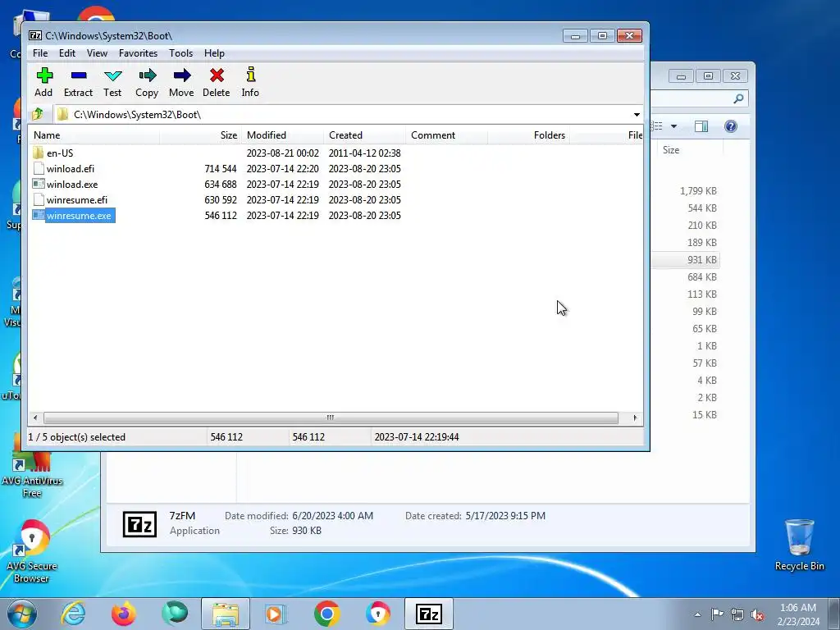This screenshot has width=840, height=630.
Task: Click the Extract toolbar icon
Action: pos(78,82)
